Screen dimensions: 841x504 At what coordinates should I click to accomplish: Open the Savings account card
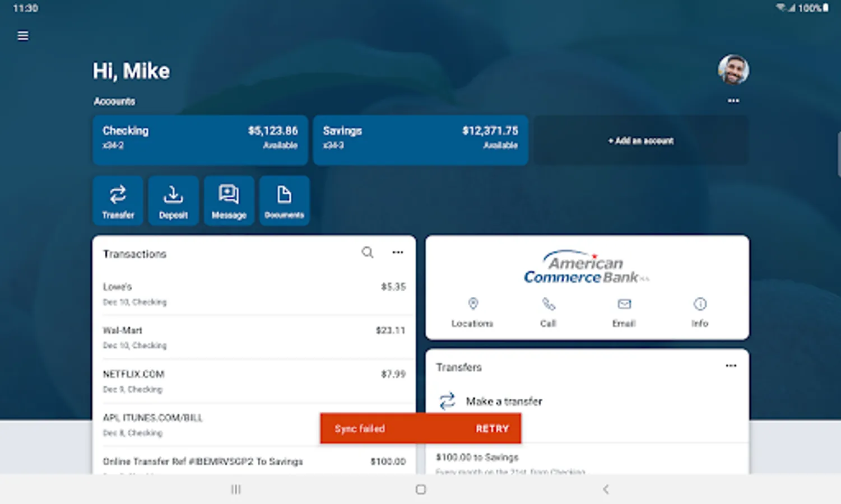point(420,140)
